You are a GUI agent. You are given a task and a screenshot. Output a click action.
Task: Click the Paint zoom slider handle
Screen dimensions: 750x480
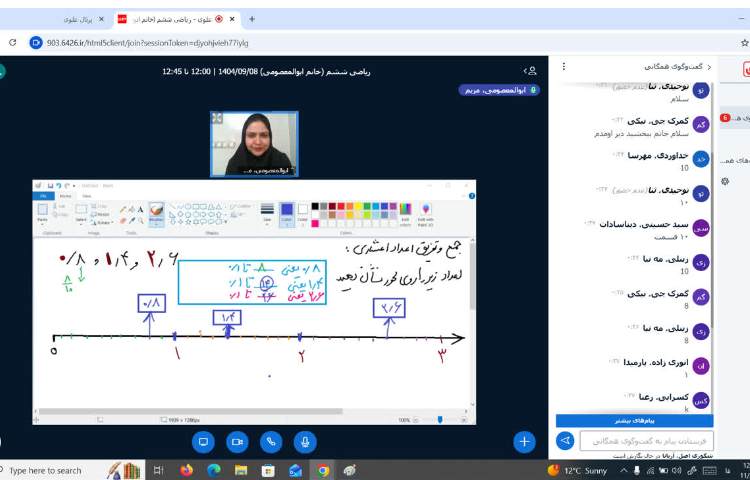[x=440, y=420]
